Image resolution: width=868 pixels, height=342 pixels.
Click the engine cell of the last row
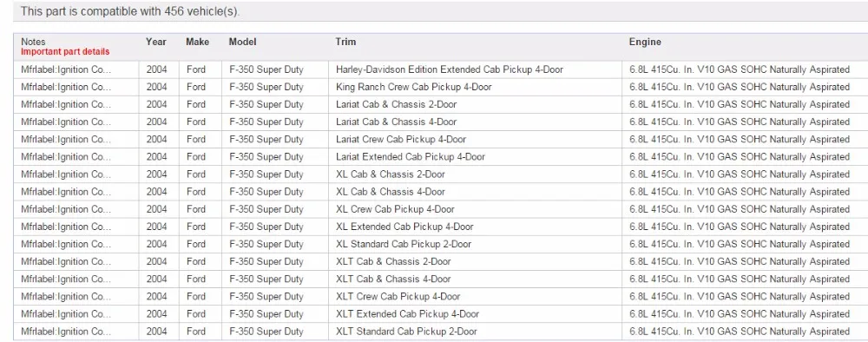click(739, 332)
